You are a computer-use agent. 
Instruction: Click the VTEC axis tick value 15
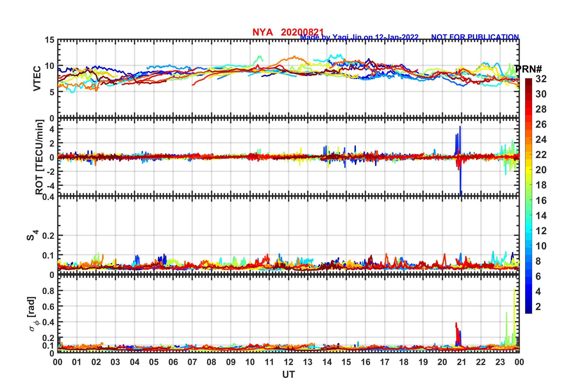click(49, 40)
